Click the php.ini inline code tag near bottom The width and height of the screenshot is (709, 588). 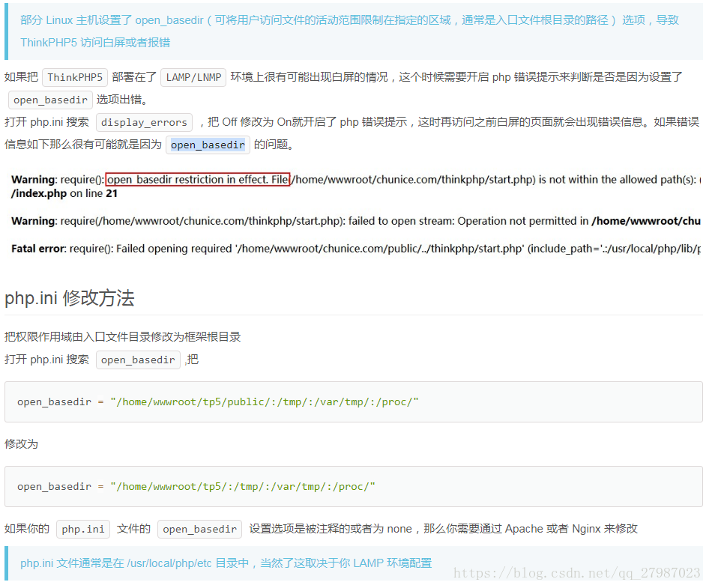pos(82,529)
